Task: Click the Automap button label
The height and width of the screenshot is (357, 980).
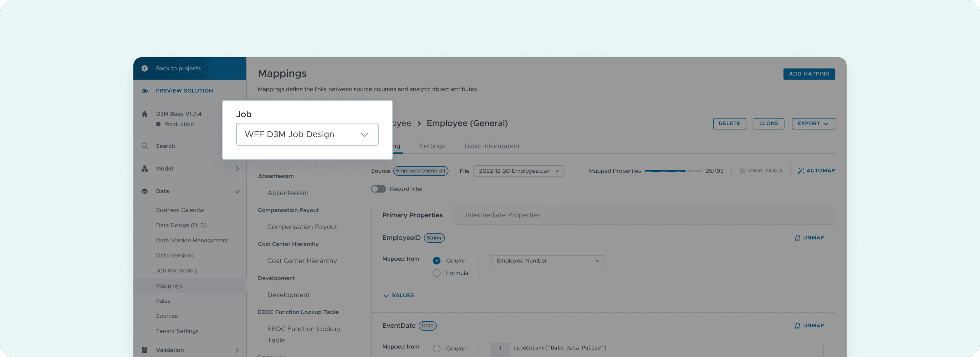Action: click(820, 171)
